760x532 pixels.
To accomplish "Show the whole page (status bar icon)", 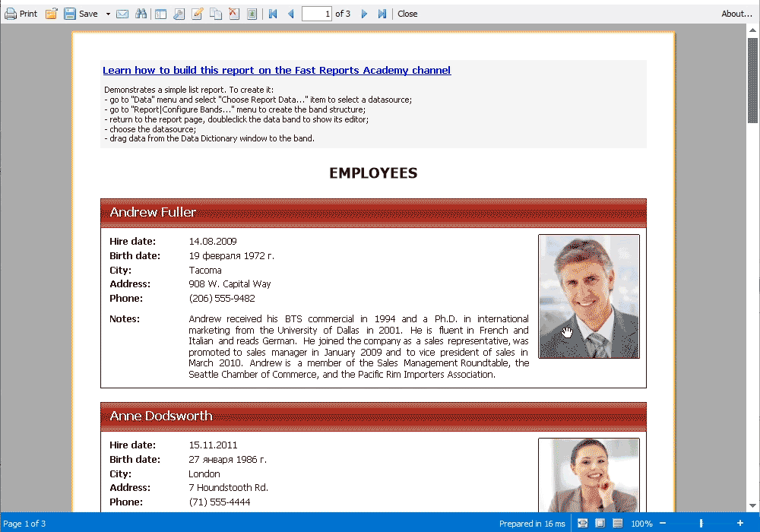I will [x=600, y=524].
